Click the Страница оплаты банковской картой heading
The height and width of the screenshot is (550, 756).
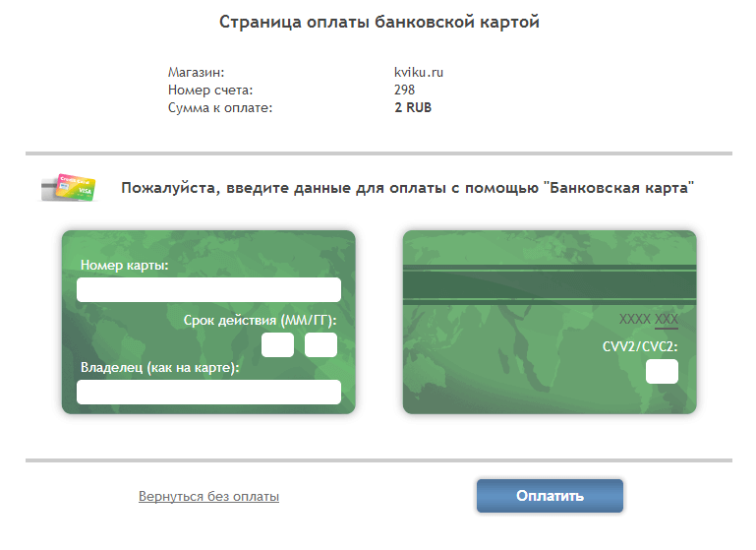pyautogui.click(x=378, y=23)
